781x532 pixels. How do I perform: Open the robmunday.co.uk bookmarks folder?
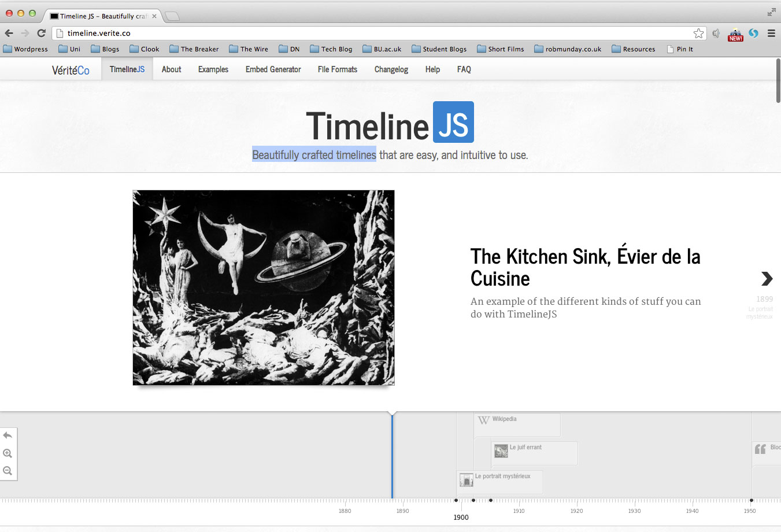coord(568,49)
